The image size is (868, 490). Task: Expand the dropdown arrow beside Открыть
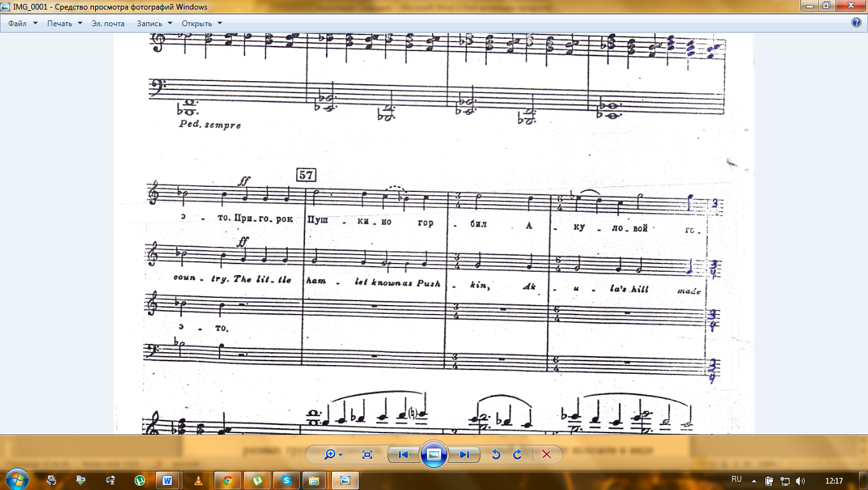pyautogui.click(x=220, y=23)
